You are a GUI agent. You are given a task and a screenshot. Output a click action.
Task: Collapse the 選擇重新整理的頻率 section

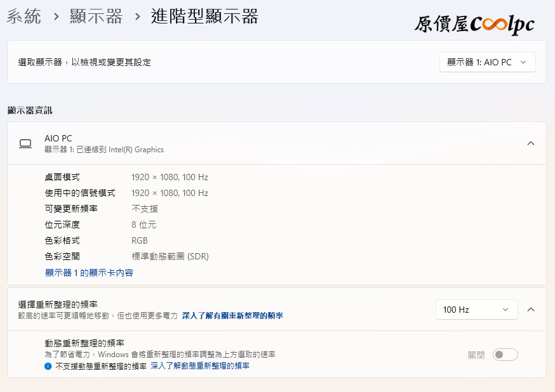coord(531,310)
